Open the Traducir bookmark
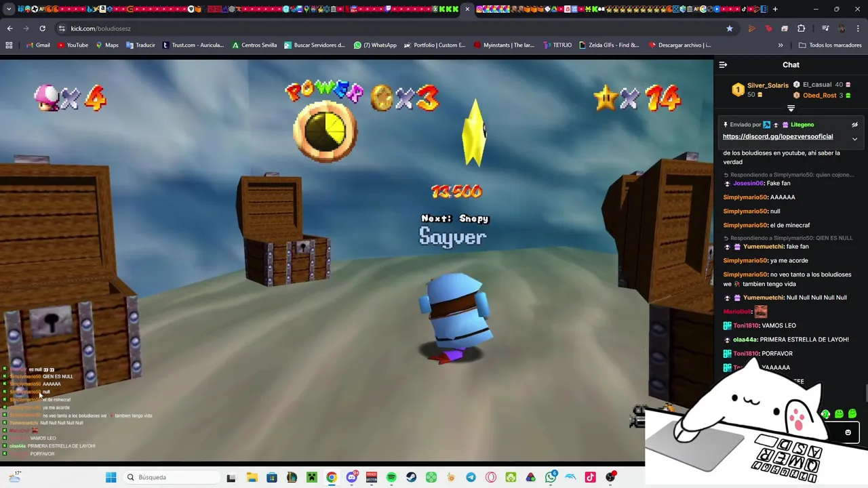Screen dimensions: 868x488 coord(140,45)
